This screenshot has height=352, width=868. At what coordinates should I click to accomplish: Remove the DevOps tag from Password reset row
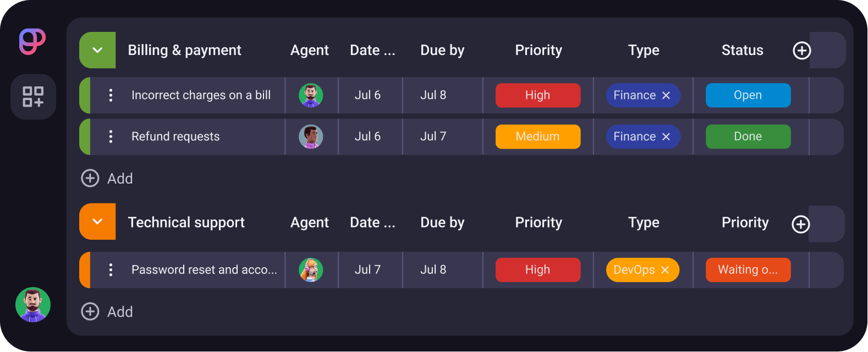[664, 270]
